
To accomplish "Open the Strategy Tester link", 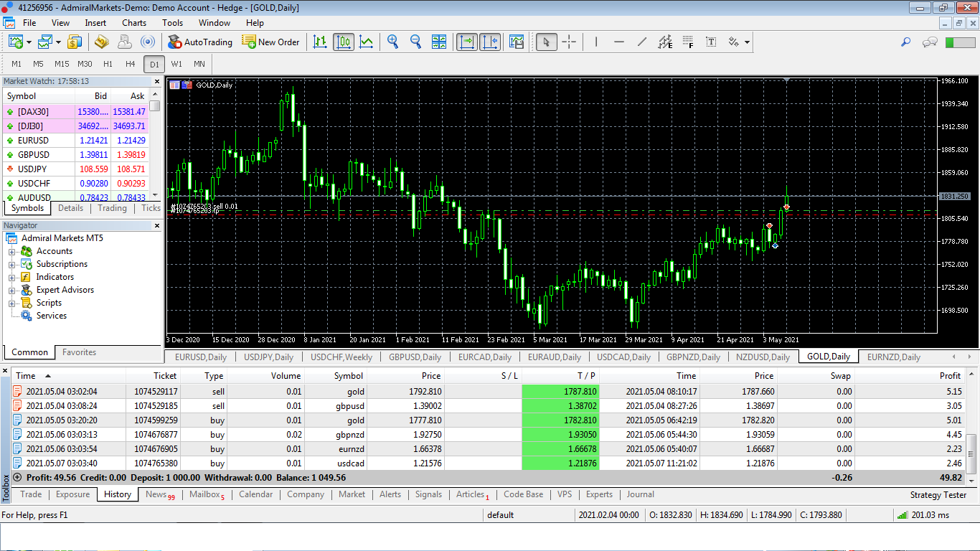I will [x=938, y=495].
